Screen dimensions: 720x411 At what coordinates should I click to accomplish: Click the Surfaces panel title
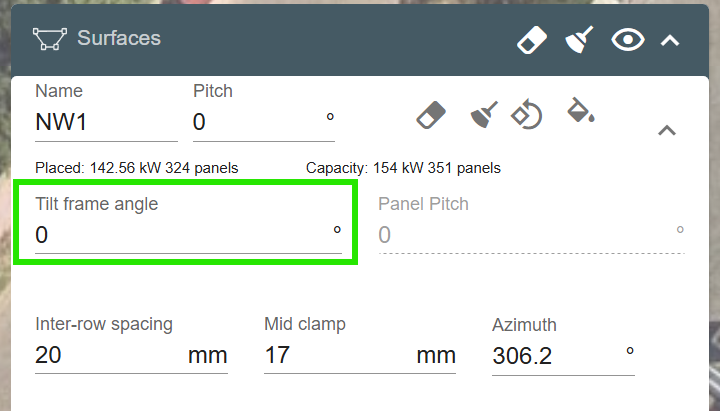click(x=119, y=39)
